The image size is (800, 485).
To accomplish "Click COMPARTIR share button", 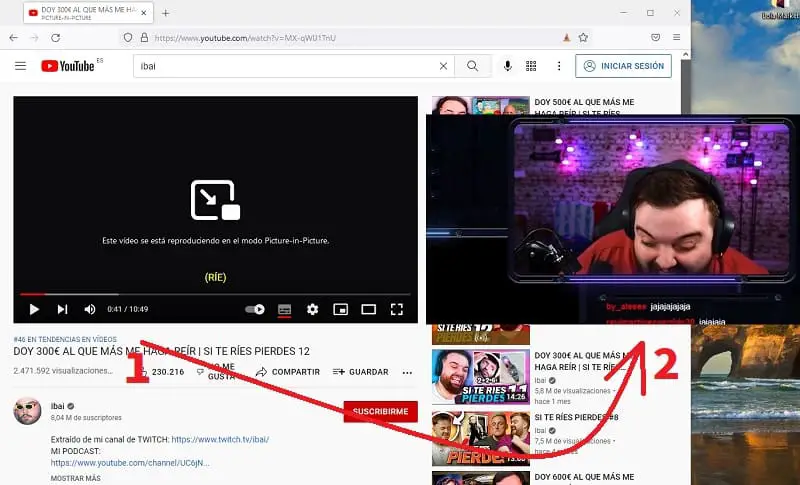I will [x=288, y=372].
